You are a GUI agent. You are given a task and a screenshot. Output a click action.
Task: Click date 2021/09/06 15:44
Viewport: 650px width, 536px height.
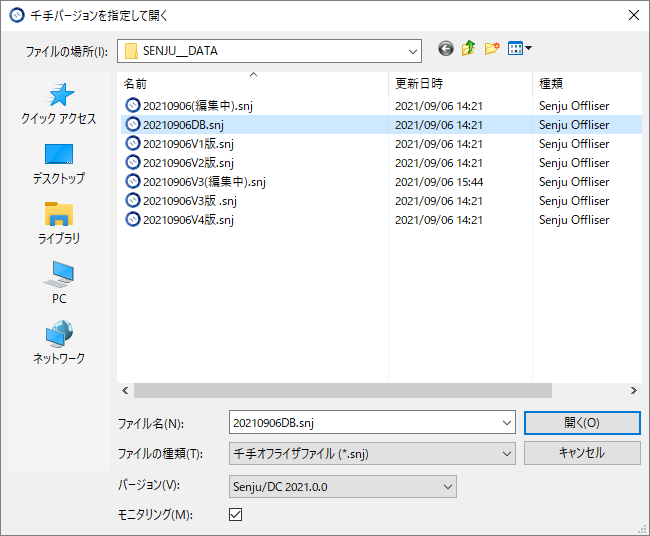click(x=439, y=182)
